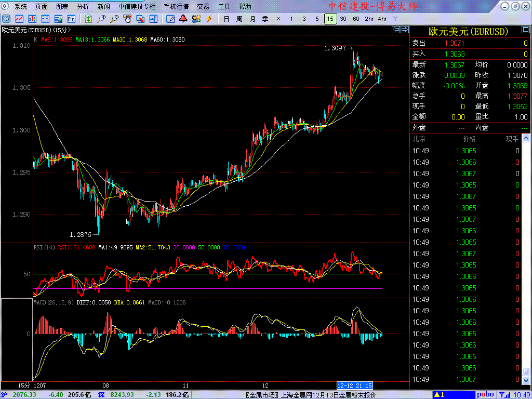
Task: Click the 12-12 21:15 time marker
Action: [x=355, y=385]
